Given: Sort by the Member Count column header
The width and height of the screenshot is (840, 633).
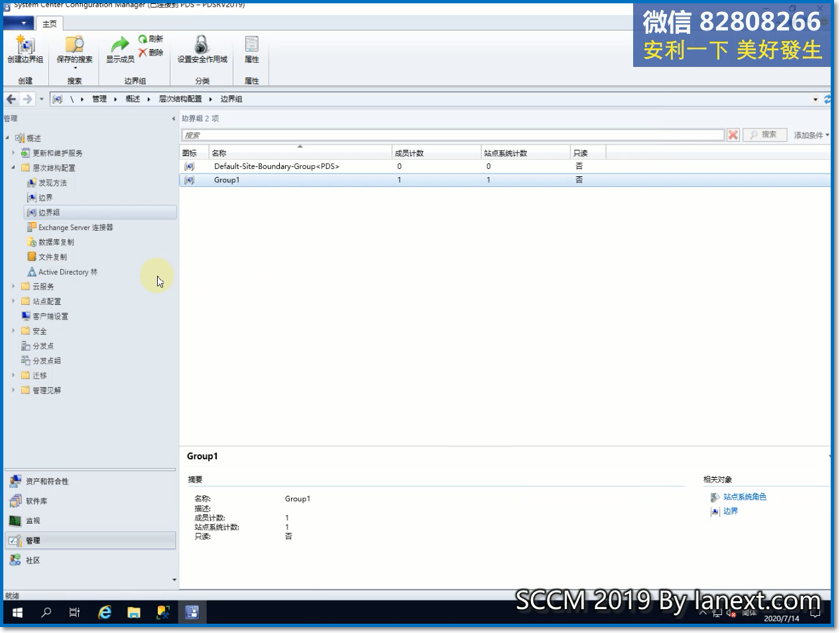Looking at the screenshot, I should tap(436, 152).
